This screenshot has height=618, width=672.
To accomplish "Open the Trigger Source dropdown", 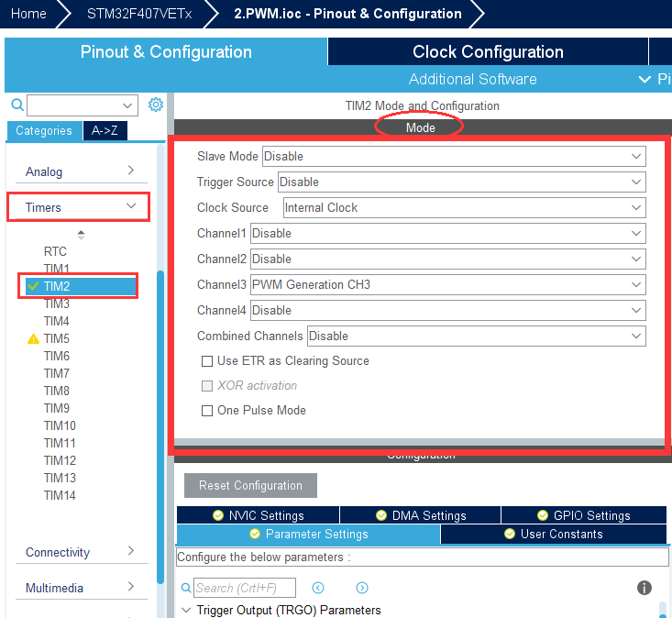I will click(x=461, y=182).
